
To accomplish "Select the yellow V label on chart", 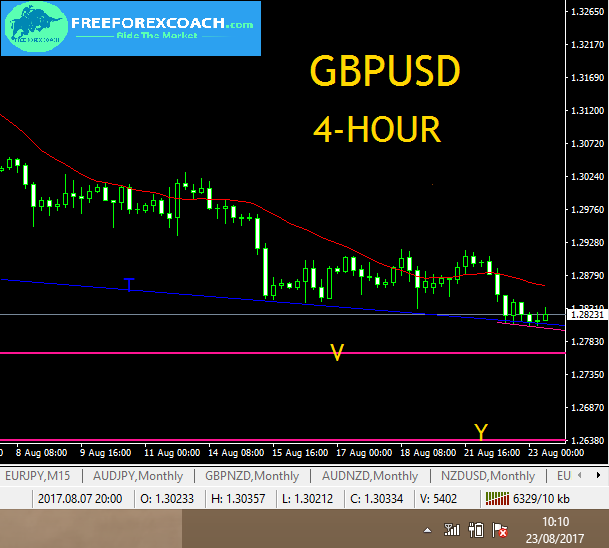I will point(338,351).
